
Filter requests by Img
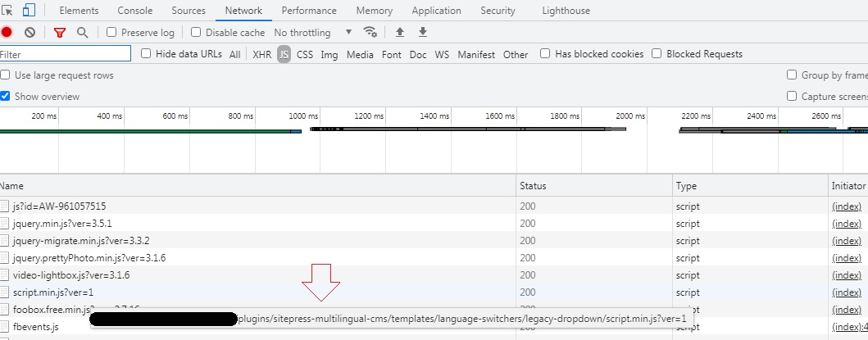pyautogui.click(x=329, y=54)
